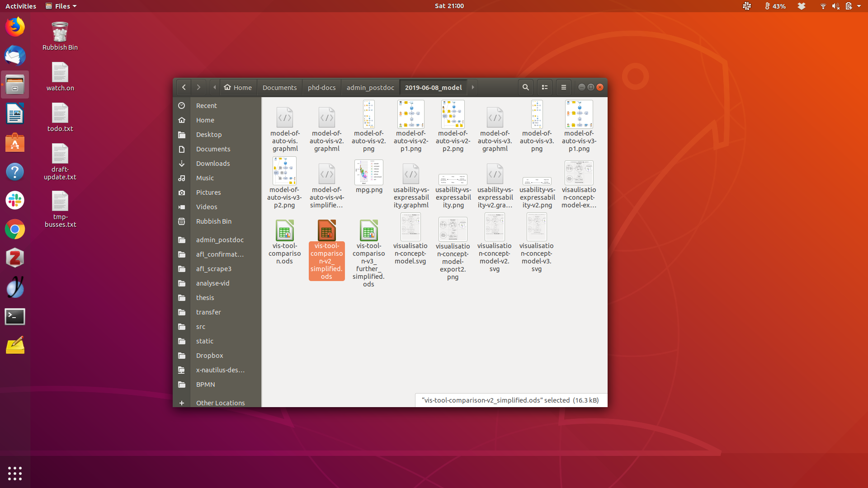Open Other Locations in sidebar
Screen dimensions: 868x488
[x=220, y=403]
